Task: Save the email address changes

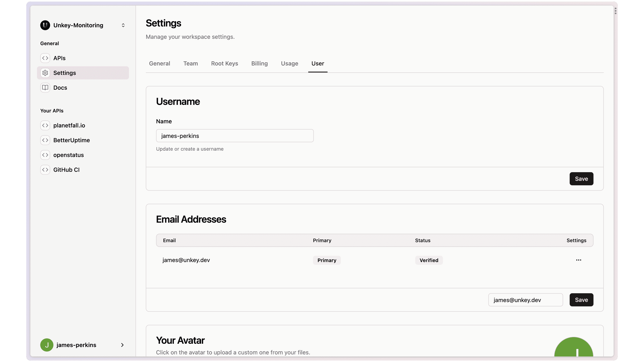Action: pos(581,300)
